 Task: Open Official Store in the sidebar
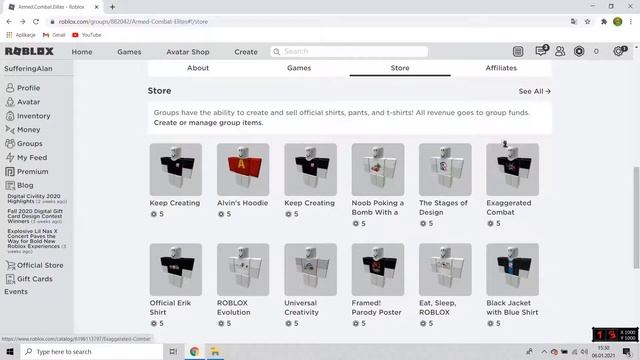35,265
